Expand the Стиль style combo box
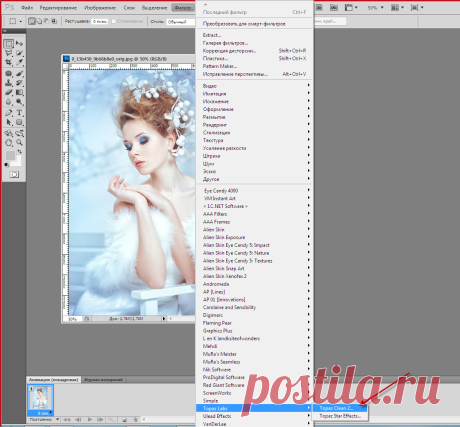The image size is (460, 427). [x=180, y=22]
